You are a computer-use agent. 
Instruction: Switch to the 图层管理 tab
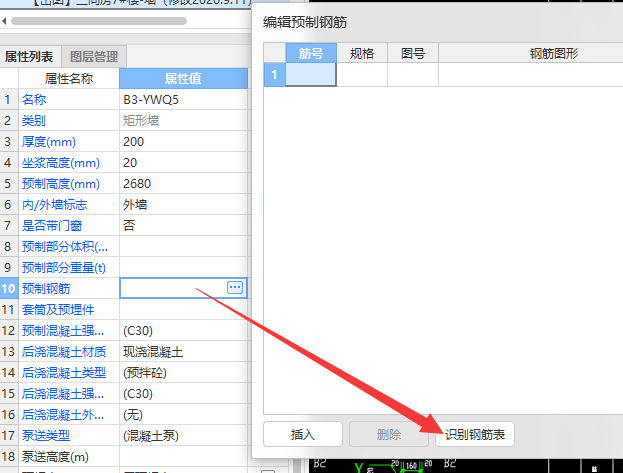point(94,56)
